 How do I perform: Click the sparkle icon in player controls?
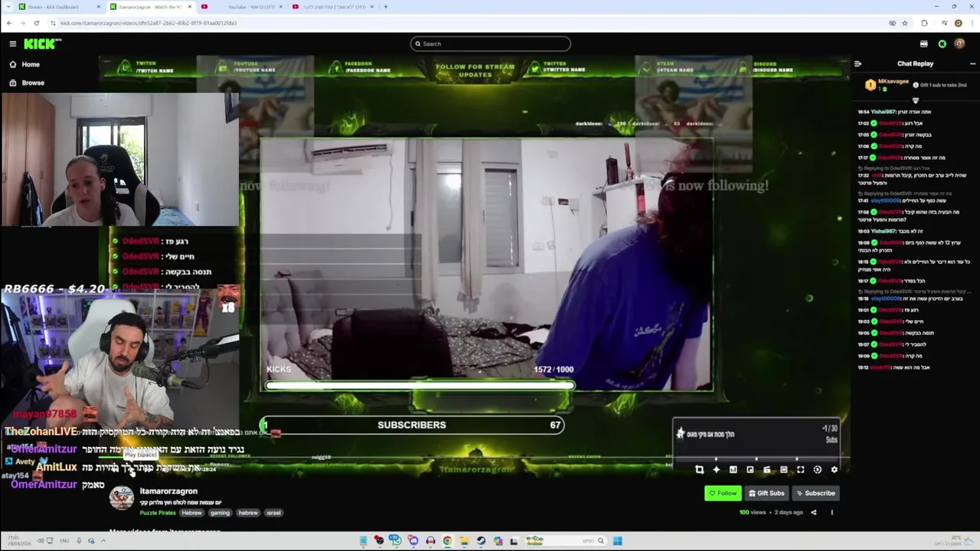coord(716,470)
